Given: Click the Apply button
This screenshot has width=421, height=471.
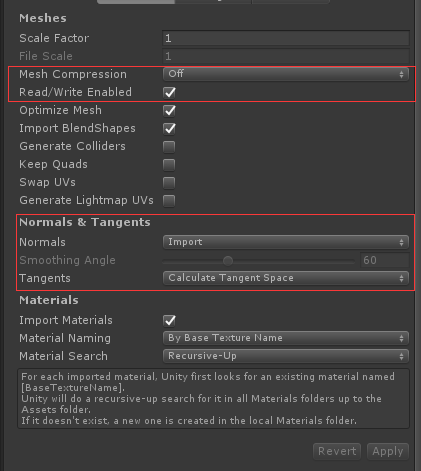Looking at the screenshot, I should point(388,451).
